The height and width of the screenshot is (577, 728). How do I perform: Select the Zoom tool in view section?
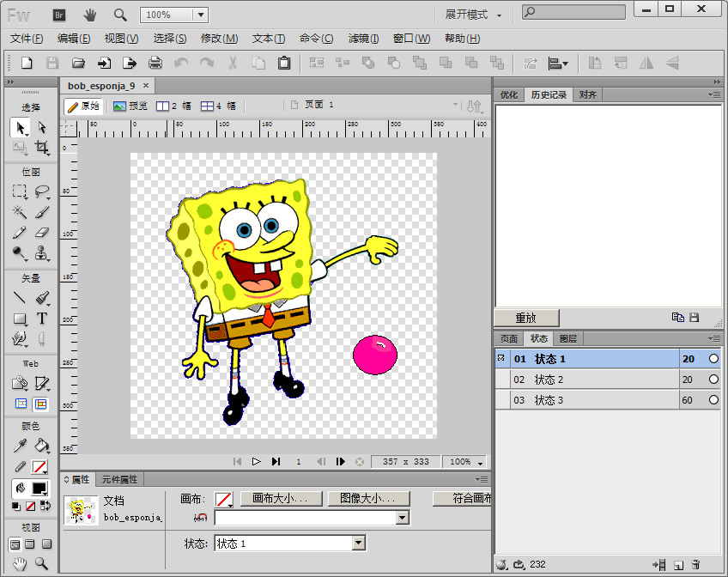click(x=42, y=563)
